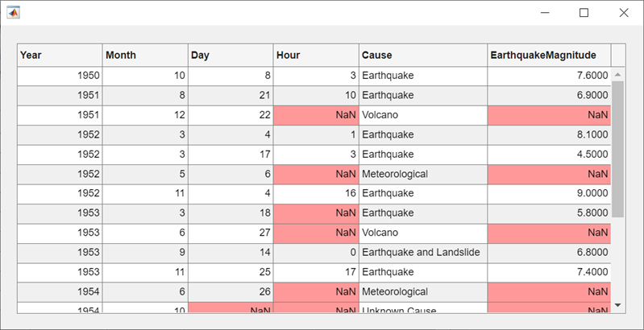Click the 1950 year cell
This screenshot has height=330, width=644.
60,76
